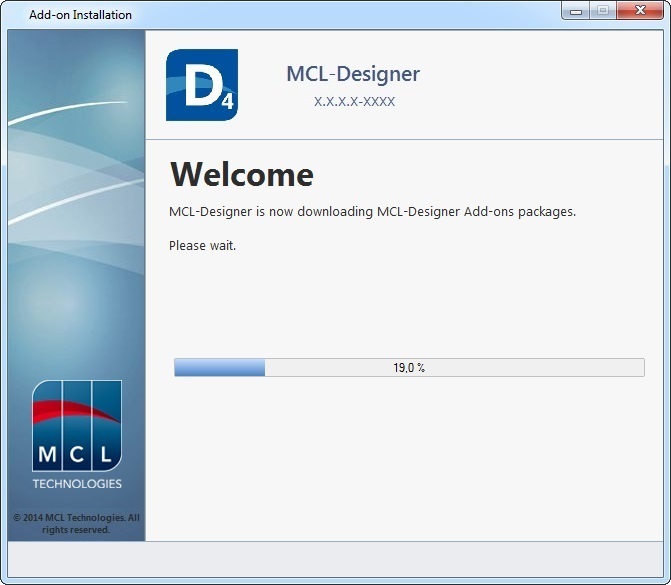Click the letter M panel in MCL logo
The image size is (671, 585).
pyautogui.click(x=47, y=455)
